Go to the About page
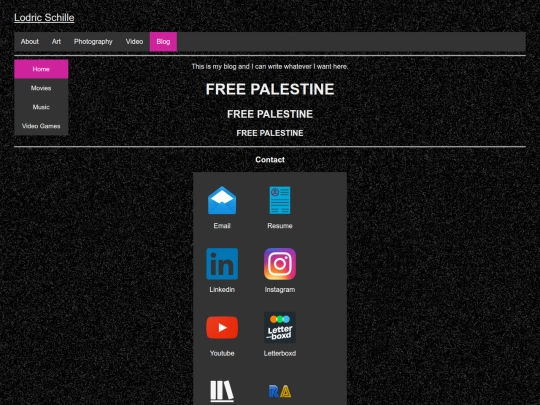This screenshot has width=540, height=405. pos(30,42)
